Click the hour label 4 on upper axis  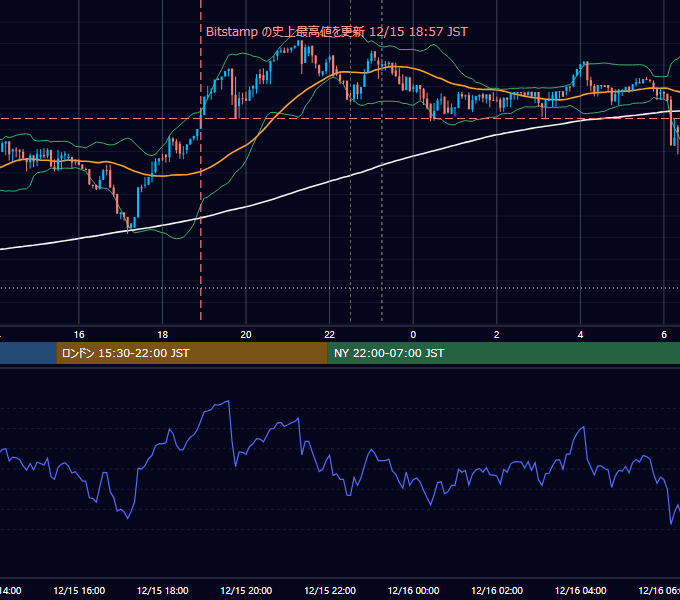coord(580,335)
